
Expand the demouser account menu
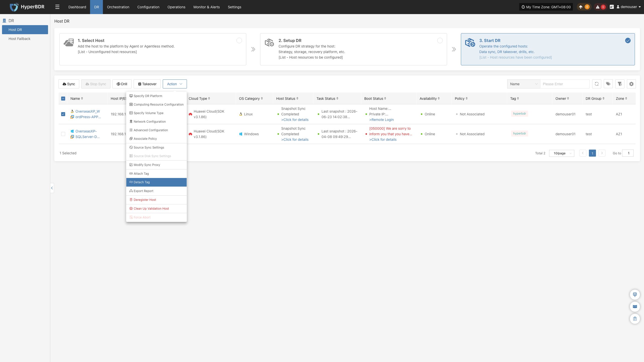[629, 7]
